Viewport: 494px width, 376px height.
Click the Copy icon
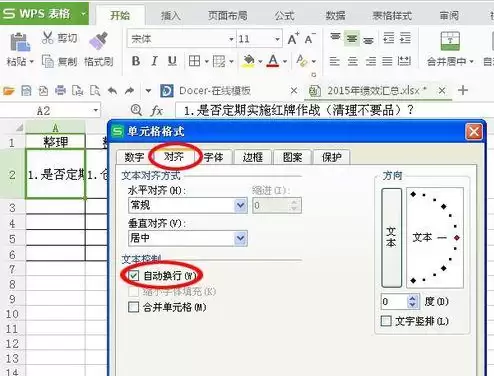48,61
